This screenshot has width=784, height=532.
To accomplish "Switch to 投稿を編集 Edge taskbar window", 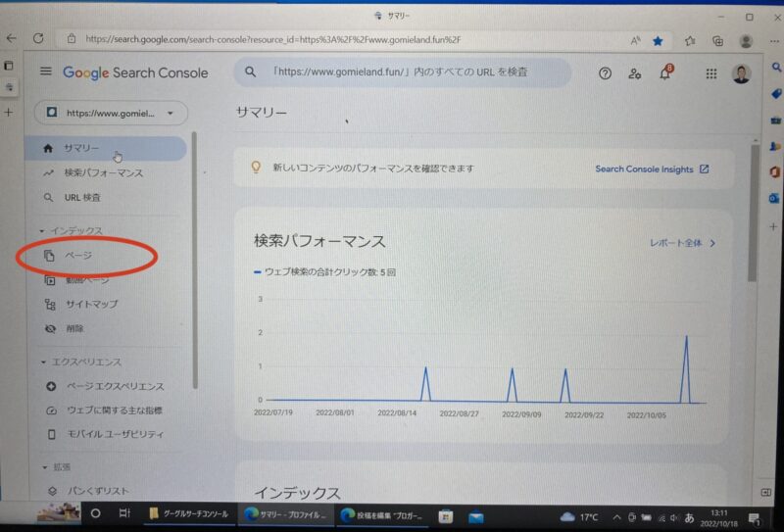I will (381, 515).
